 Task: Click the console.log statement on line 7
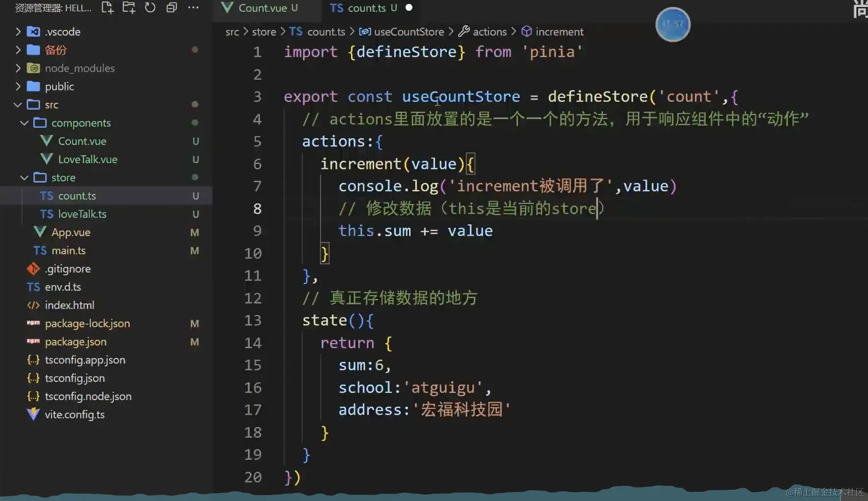(507, 186)
